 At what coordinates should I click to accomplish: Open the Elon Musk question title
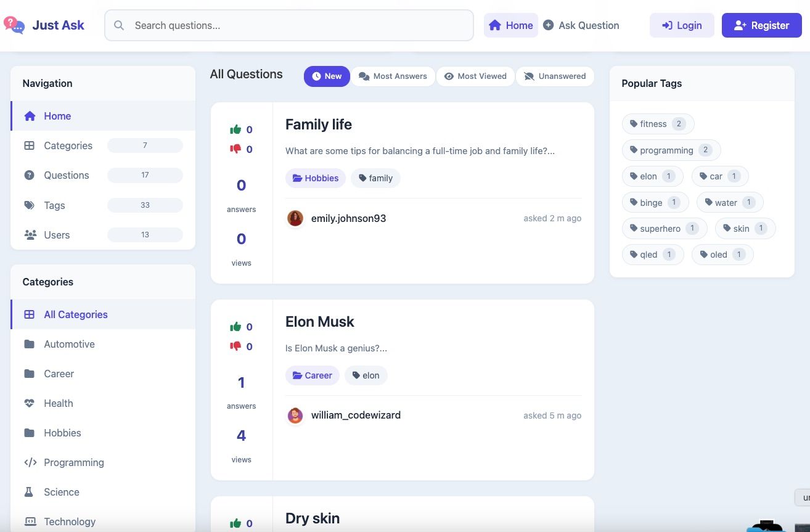(x=320, y=322)
